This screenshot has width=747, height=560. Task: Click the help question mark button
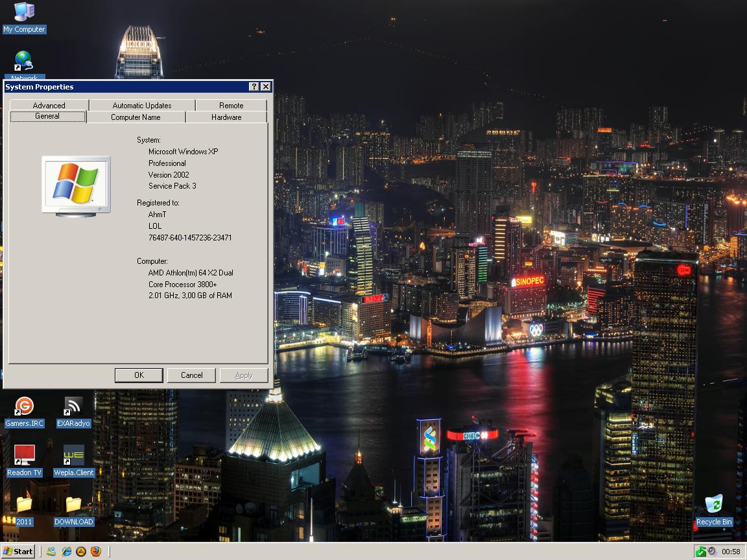tap(254, 87)
